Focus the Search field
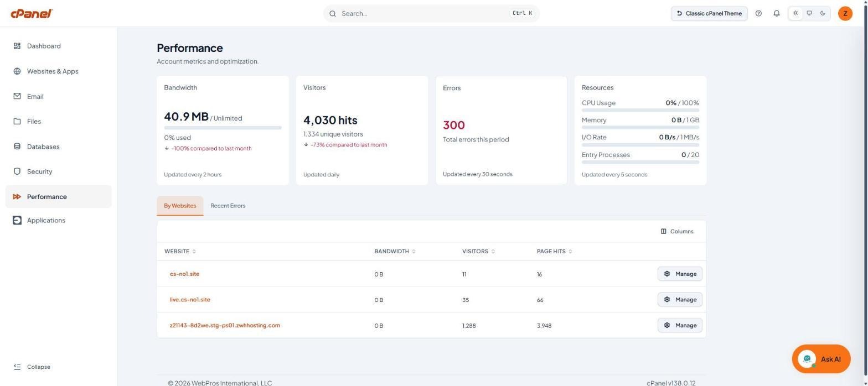This screenshot has height=386, width=868. tap(431, 13)
